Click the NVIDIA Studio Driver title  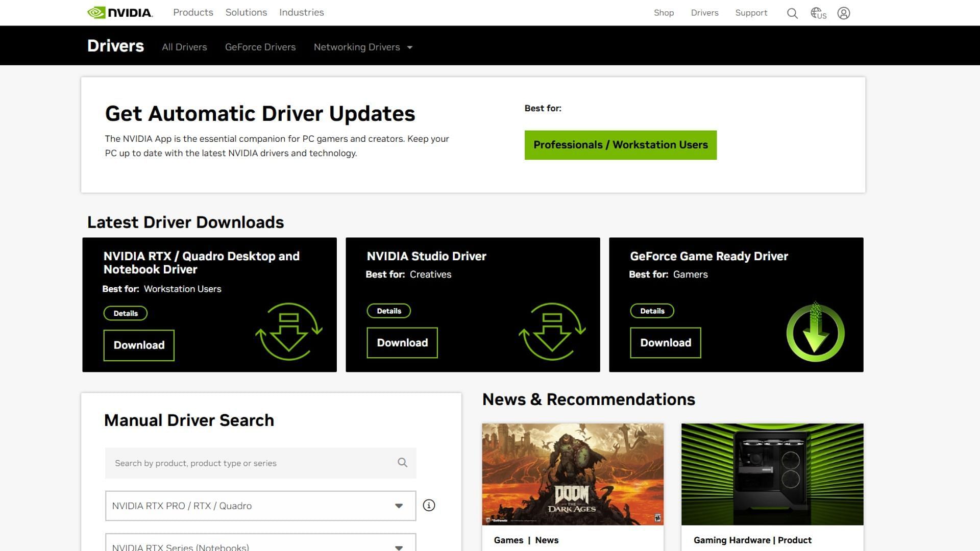pyautogui.click(x=426, y=256)
